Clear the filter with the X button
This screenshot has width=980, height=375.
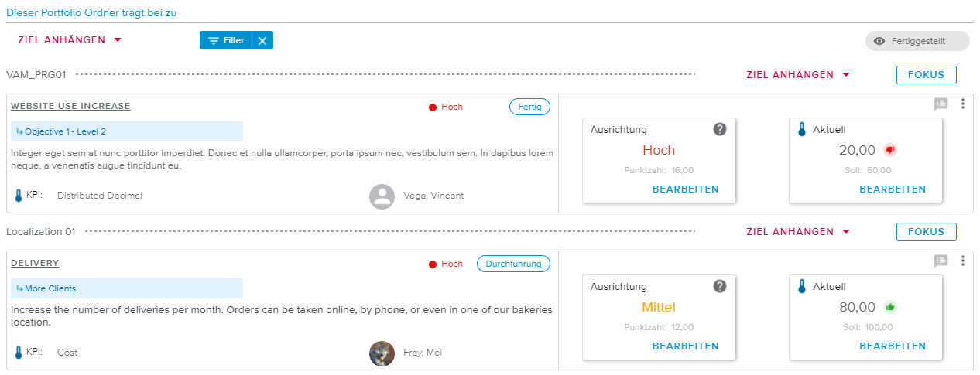click(262, 41)
